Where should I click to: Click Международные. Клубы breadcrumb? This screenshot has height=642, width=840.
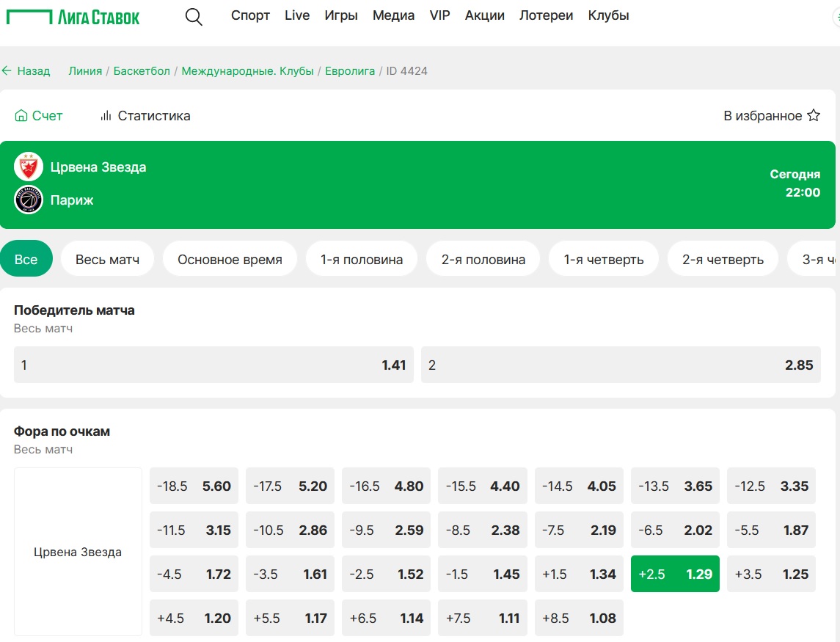247,70
